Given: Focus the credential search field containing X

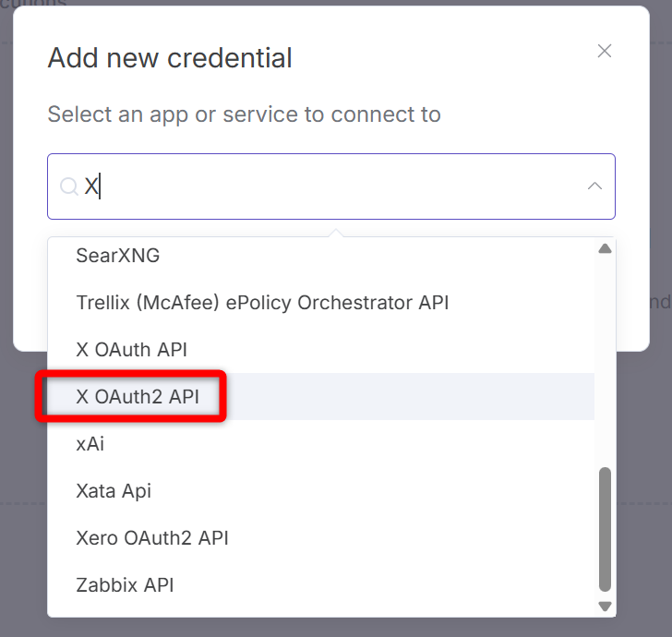Looking at the screenshot, I should [330, 186].
